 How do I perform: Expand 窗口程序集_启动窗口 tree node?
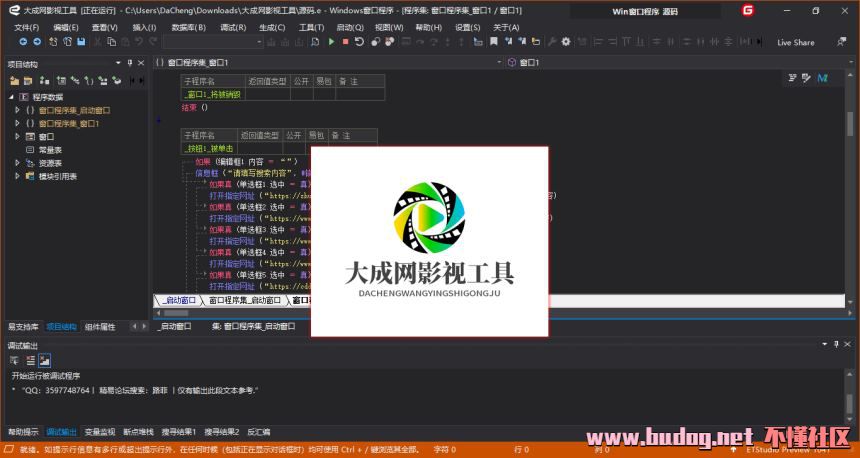tap(18, 110)
